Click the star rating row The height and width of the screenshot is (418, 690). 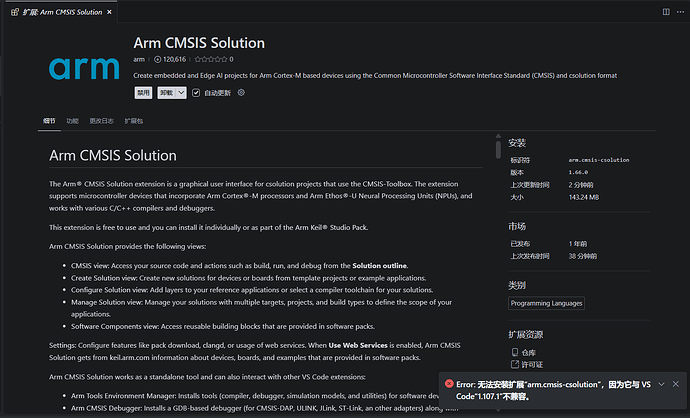point(211,59)
